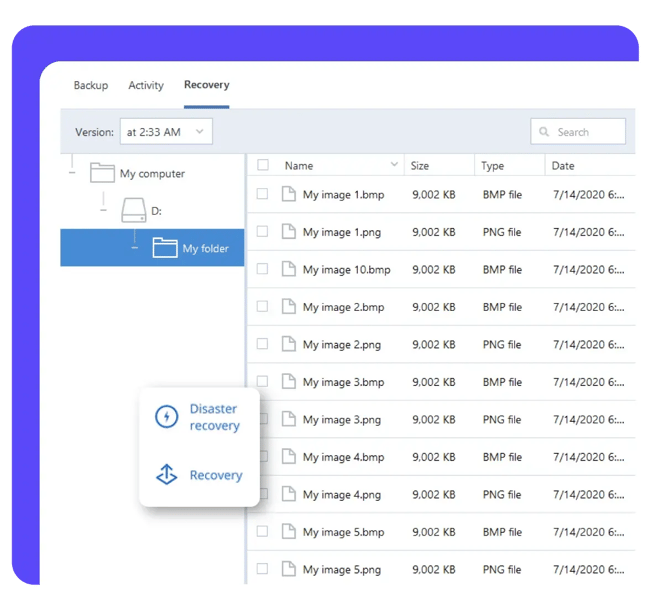This screenshot has height=599, width=648.
Task: Toggle the select-all checkbox in header
Action: click(262, 165)
